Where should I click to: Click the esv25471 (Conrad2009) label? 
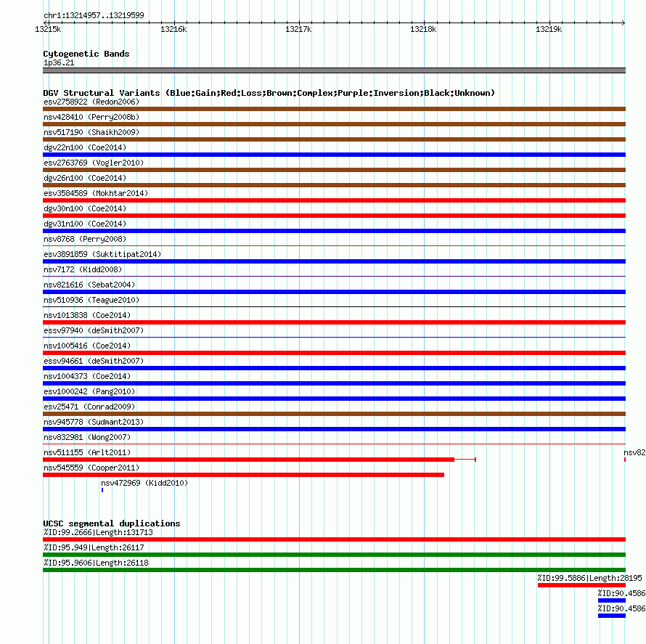(89, 407)
